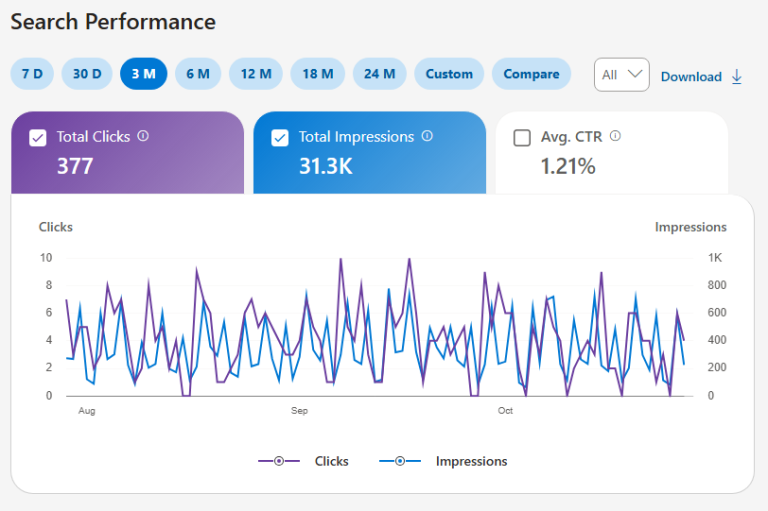Toggle Impressions series via blue legend marker
The width and height of the screenshot is (768, 511).
click(400, 461)
